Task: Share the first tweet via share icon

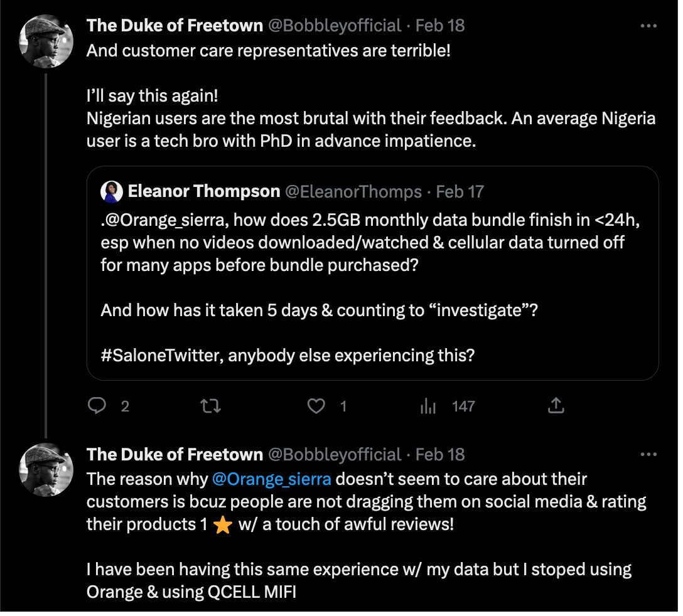Action: [556, 406]
